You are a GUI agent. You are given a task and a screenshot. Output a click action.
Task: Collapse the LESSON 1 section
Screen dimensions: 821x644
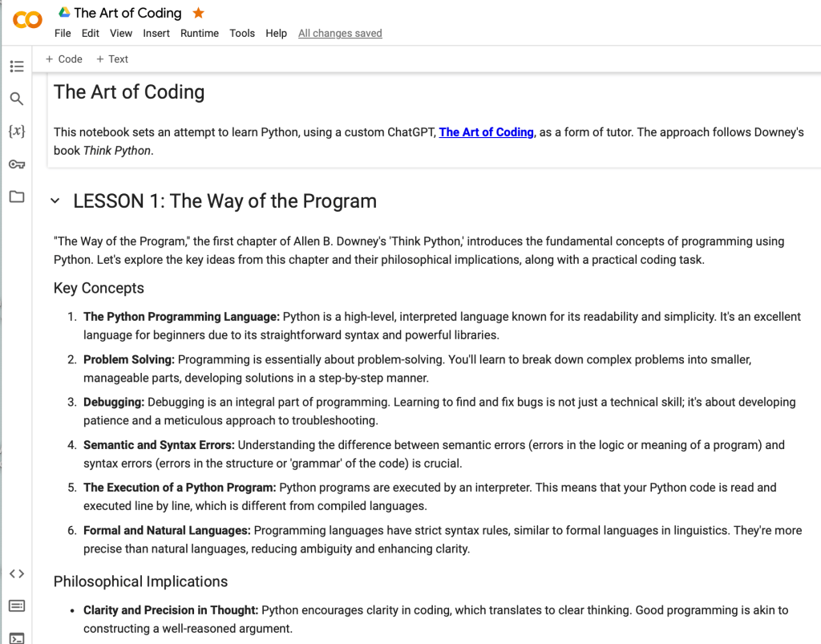click(55, 201)
